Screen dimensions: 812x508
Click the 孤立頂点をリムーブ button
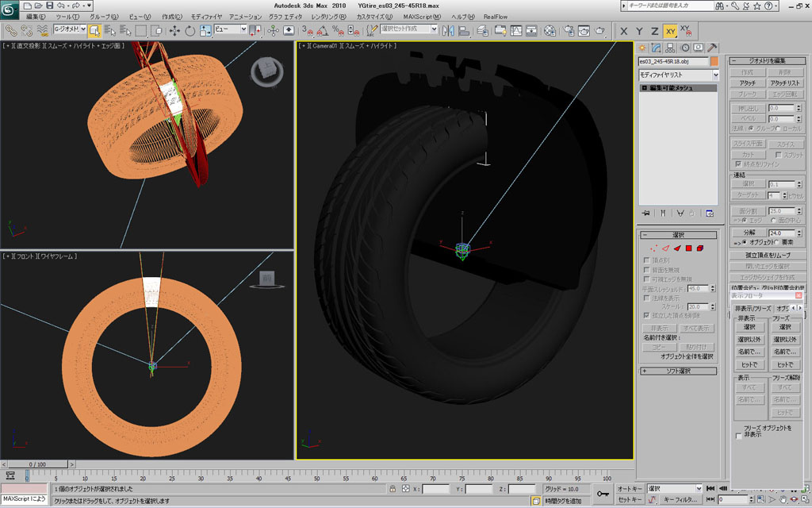click(x=768, y=256)
